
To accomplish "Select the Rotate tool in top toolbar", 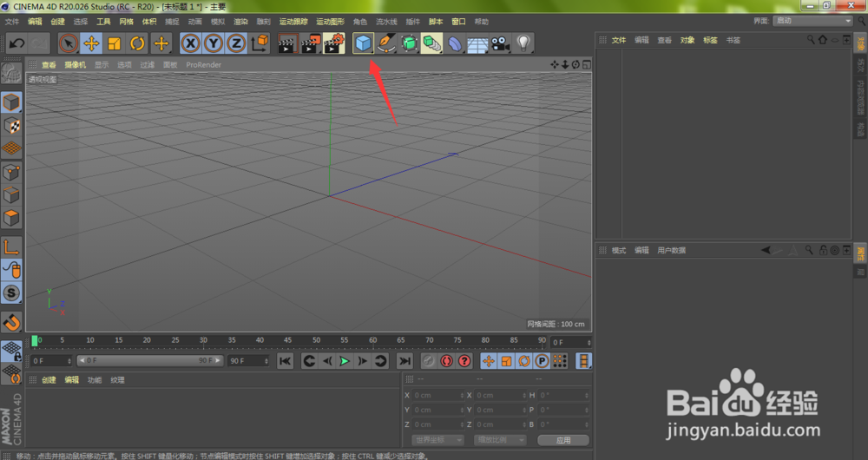I will coord(137,43).
